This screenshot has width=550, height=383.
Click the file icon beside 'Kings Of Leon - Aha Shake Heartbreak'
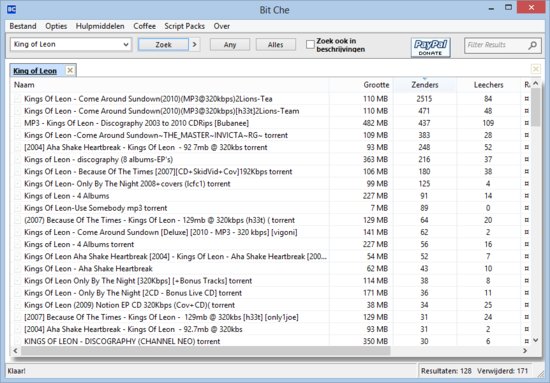[18, 269]
